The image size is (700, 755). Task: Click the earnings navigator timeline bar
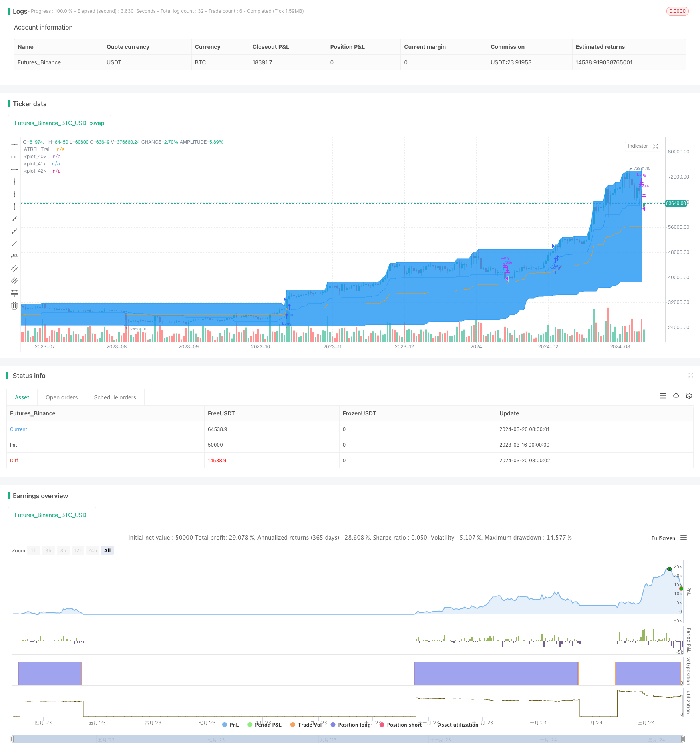pyautogui.click(x=348, y=739)
